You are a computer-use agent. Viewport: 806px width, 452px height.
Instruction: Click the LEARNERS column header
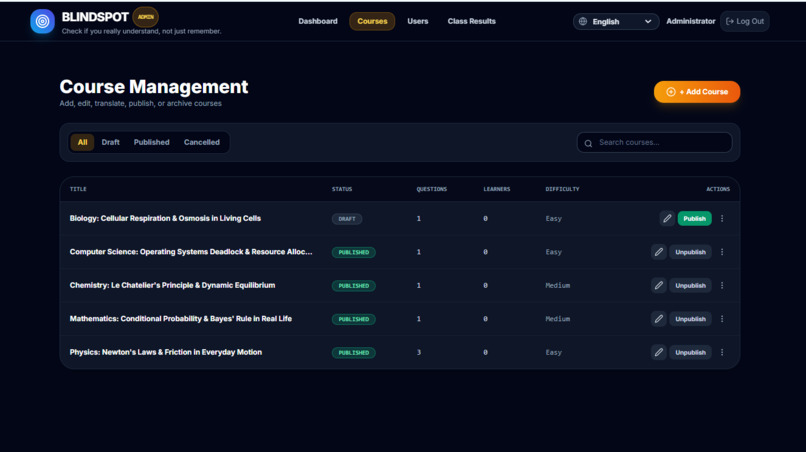[497, 189]
